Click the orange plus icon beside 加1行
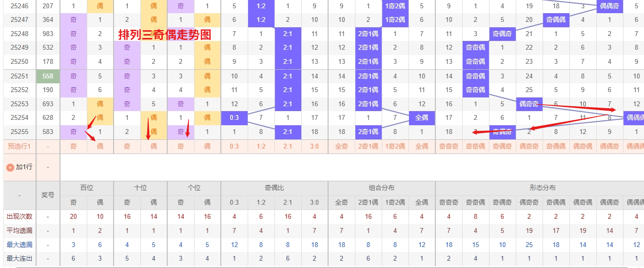Viewport: 644px width, 268px height. coord(10,167)
